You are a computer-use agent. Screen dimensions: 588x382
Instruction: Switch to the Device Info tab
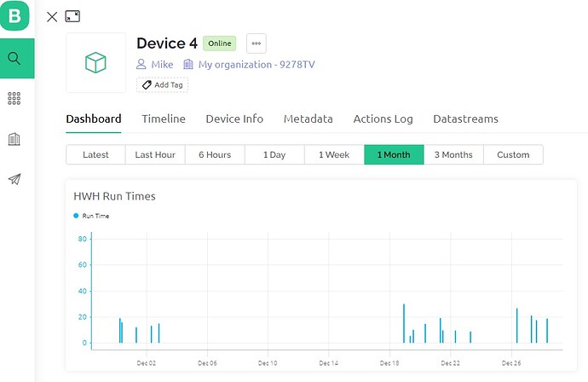click(x=234, y=119)
